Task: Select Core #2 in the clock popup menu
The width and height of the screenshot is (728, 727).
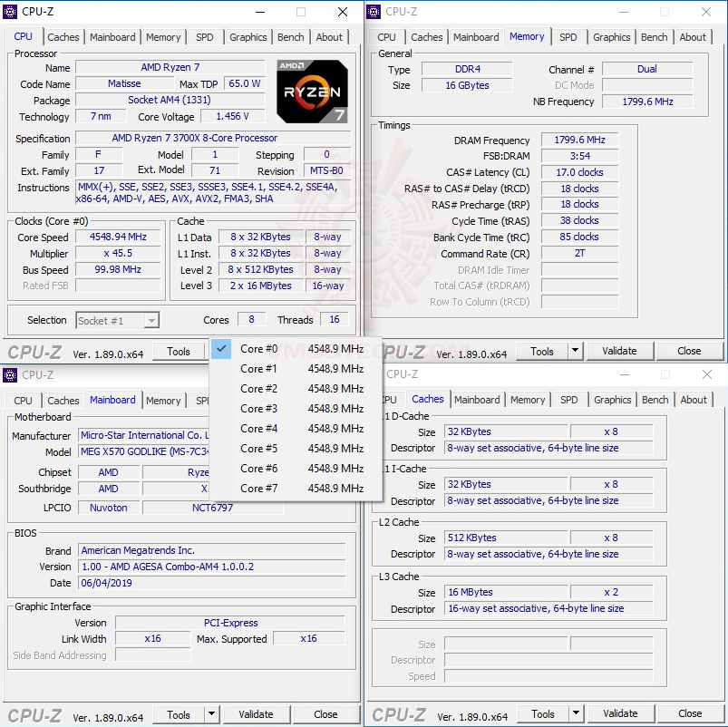Action: point(296,389)
